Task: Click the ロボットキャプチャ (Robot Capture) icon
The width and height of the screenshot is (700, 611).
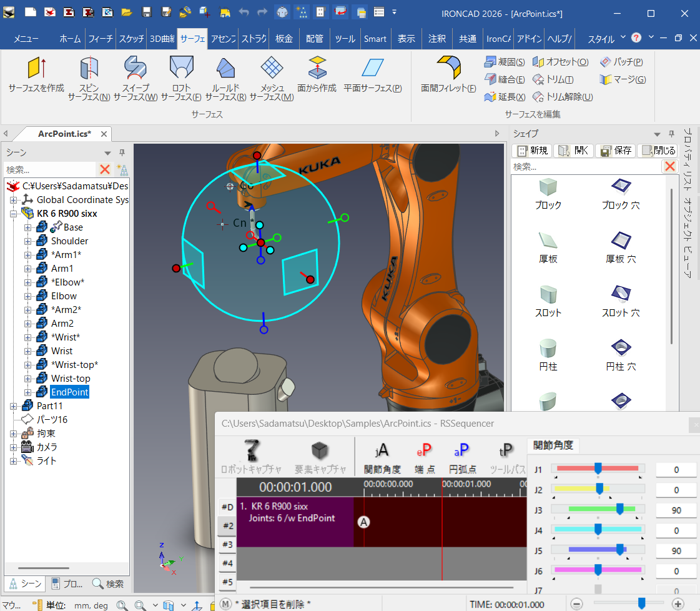Action: pos(252,457)
